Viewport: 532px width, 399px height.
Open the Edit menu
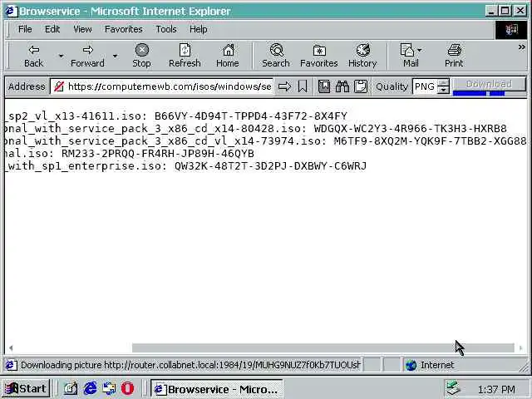point(52,30)
